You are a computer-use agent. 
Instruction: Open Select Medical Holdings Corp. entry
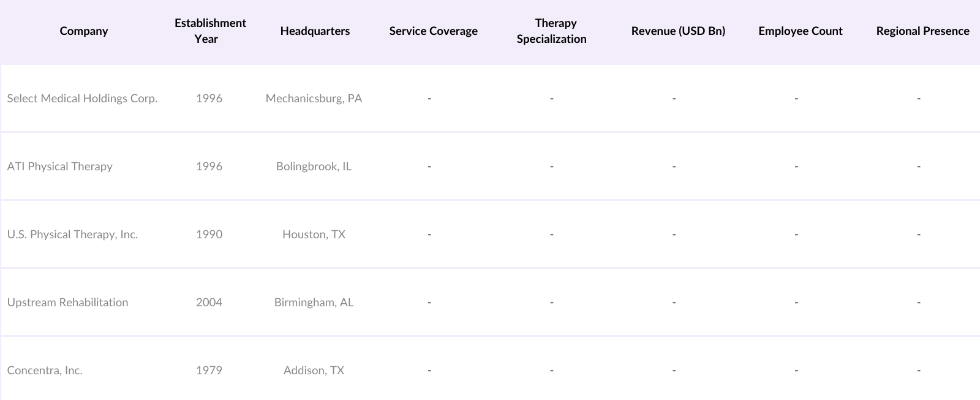[x=82, y=99]
